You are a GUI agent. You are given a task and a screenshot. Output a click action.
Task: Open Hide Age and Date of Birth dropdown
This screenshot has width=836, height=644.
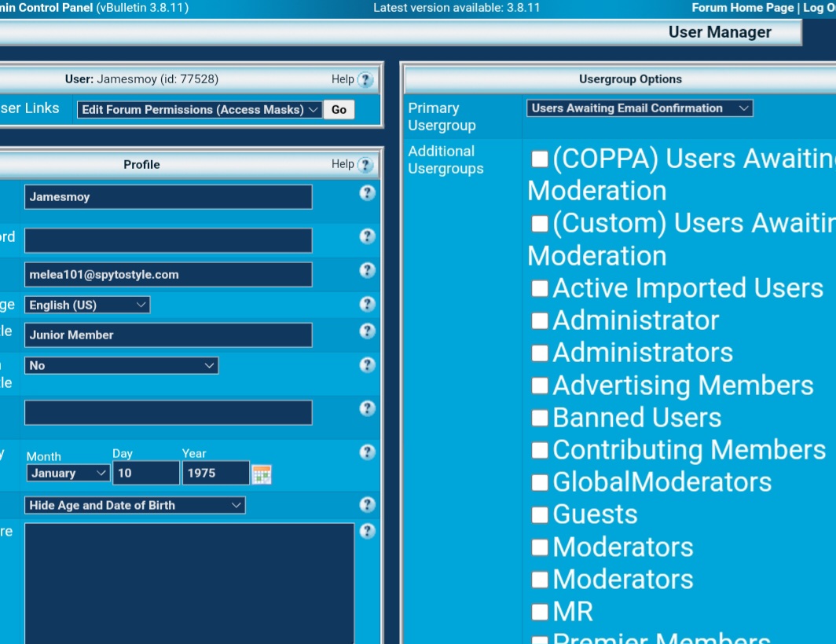pyautogui.click(x=135, y=506)
